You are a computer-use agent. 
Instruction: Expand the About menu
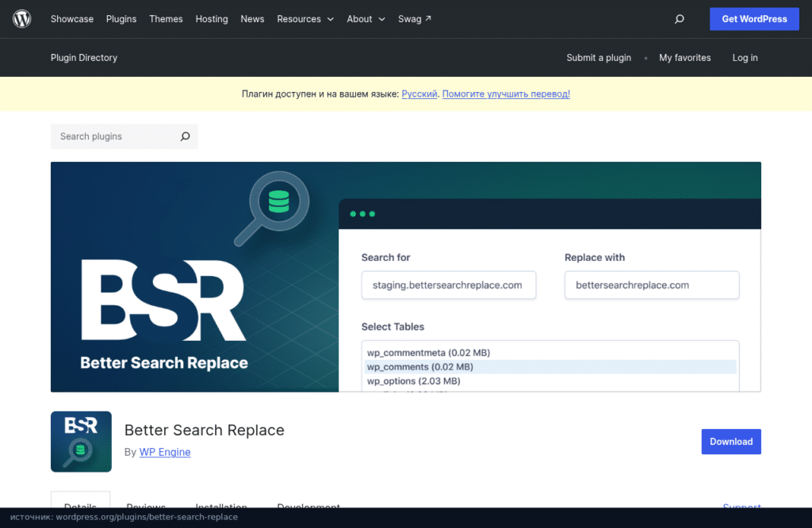tap(366, 19)
